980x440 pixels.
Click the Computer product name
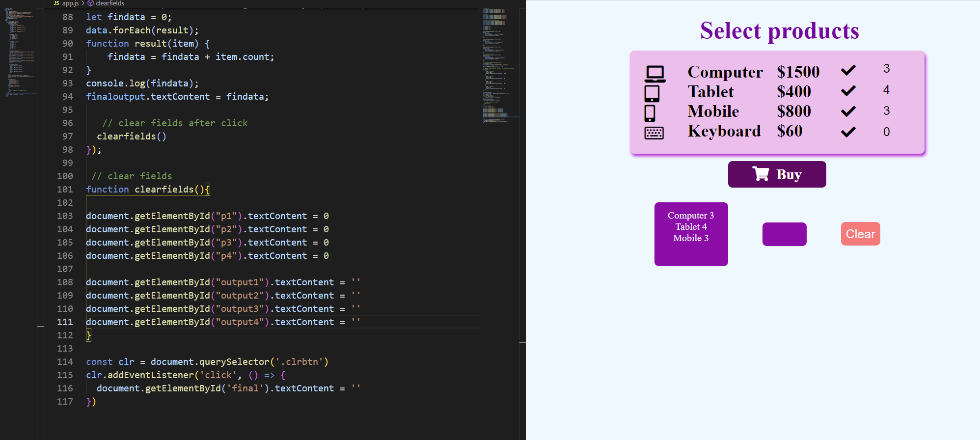pyautogui.click(x=725, y=72)
